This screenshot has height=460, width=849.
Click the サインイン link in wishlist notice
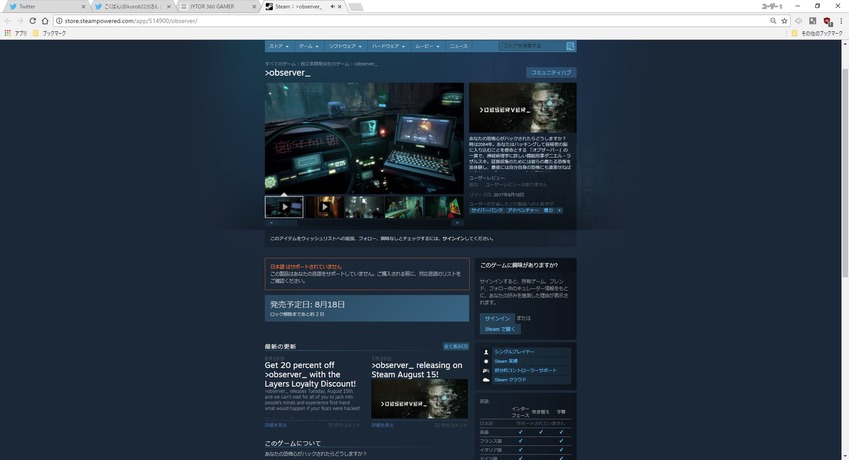[x=453, y=238]
